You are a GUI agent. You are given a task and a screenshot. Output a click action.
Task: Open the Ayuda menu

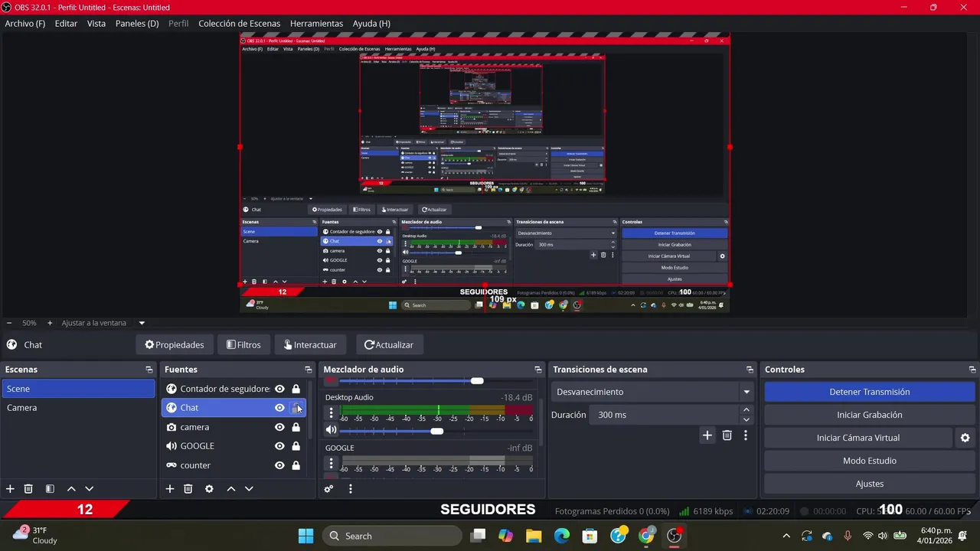(371, 24)
